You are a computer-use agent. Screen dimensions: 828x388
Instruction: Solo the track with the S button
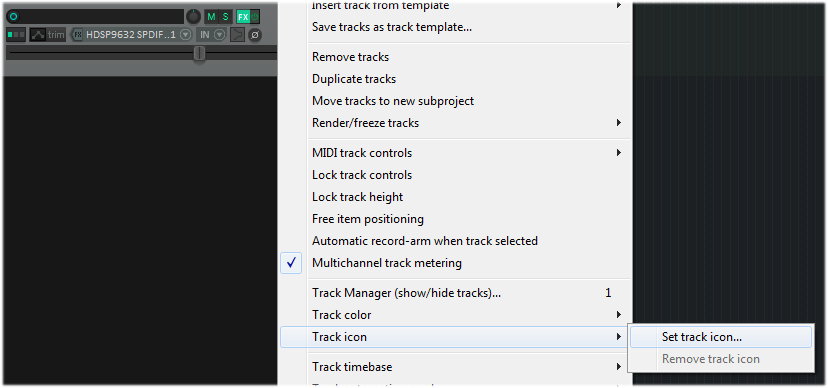(225, 17)
